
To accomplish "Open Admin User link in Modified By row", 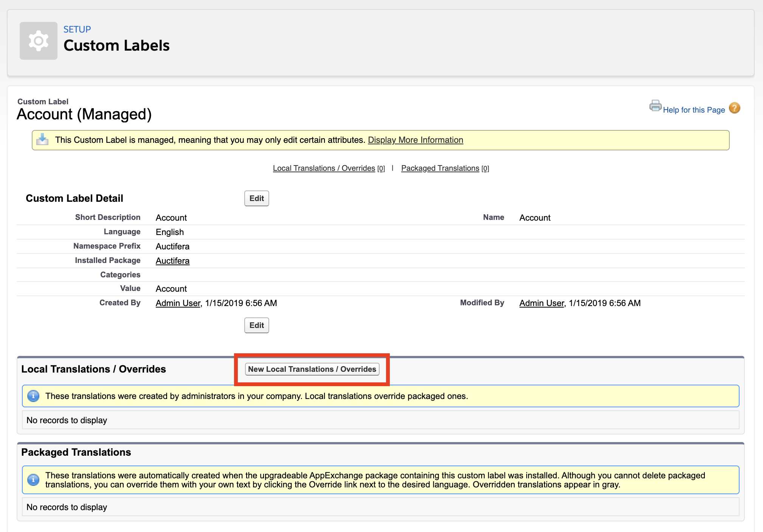I will pos(541,303).
